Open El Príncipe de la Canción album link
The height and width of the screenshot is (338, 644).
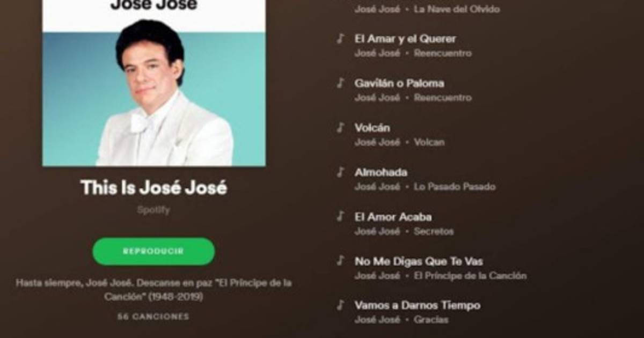pos(470,276)
